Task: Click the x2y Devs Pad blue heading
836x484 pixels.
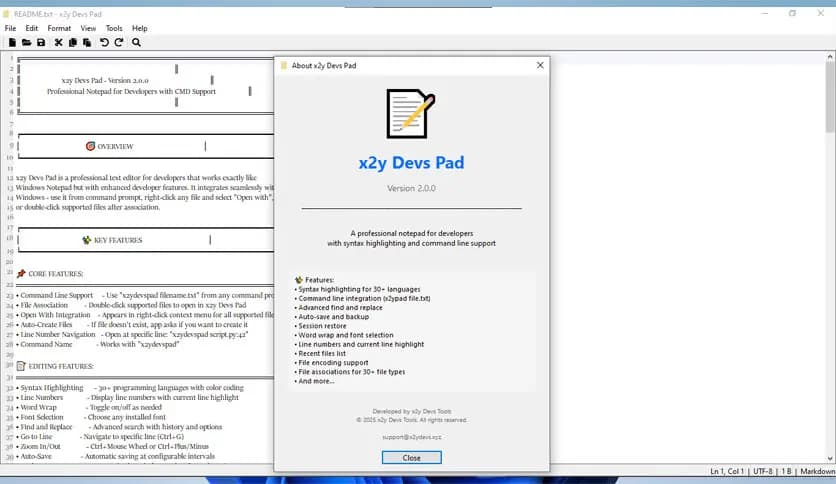Action: point(411,163)
